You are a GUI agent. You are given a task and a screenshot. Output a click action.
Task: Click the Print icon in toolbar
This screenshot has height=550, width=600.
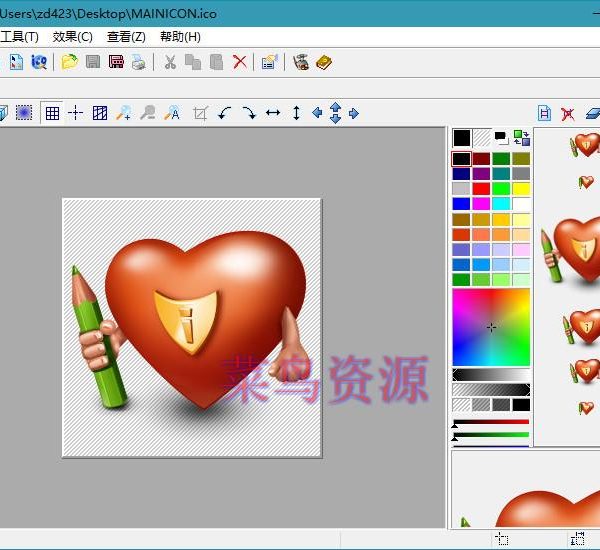point(139,62)
